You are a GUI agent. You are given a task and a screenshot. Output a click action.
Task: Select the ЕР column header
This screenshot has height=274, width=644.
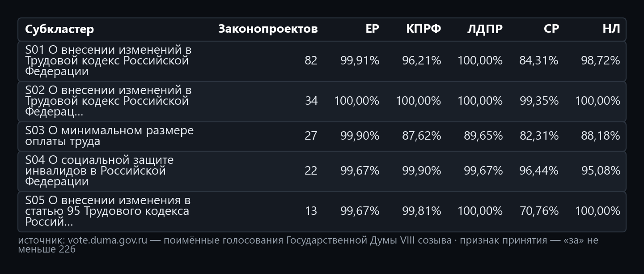click(x=372, y=29)
